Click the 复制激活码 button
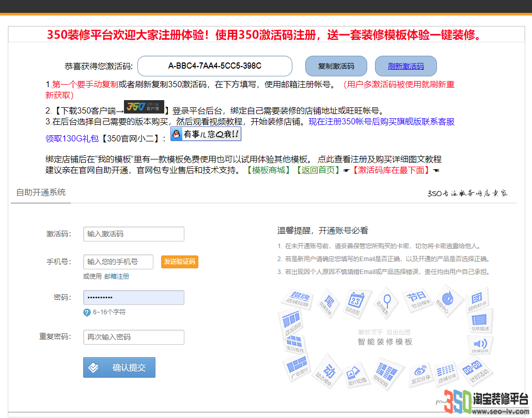The image size is (532, 418). 336,66
